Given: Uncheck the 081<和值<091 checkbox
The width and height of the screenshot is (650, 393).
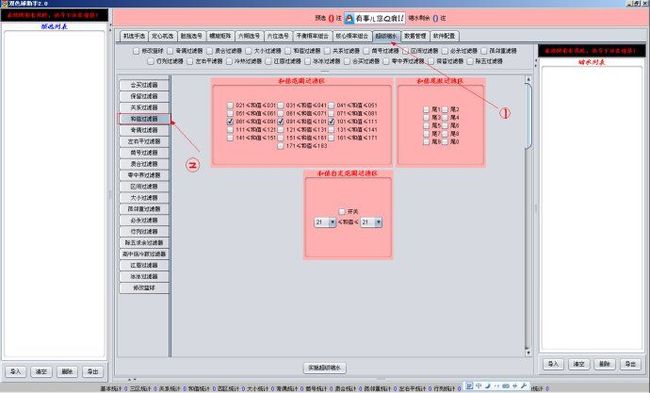Looking at the screenshot, I should [230, 121].
